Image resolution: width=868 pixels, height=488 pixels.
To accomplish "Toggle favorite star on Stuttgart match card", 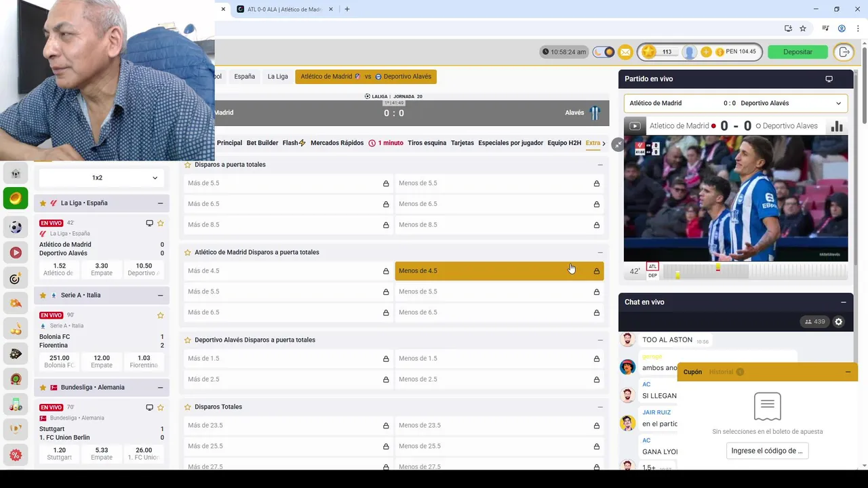I will [x=161, y=407].
